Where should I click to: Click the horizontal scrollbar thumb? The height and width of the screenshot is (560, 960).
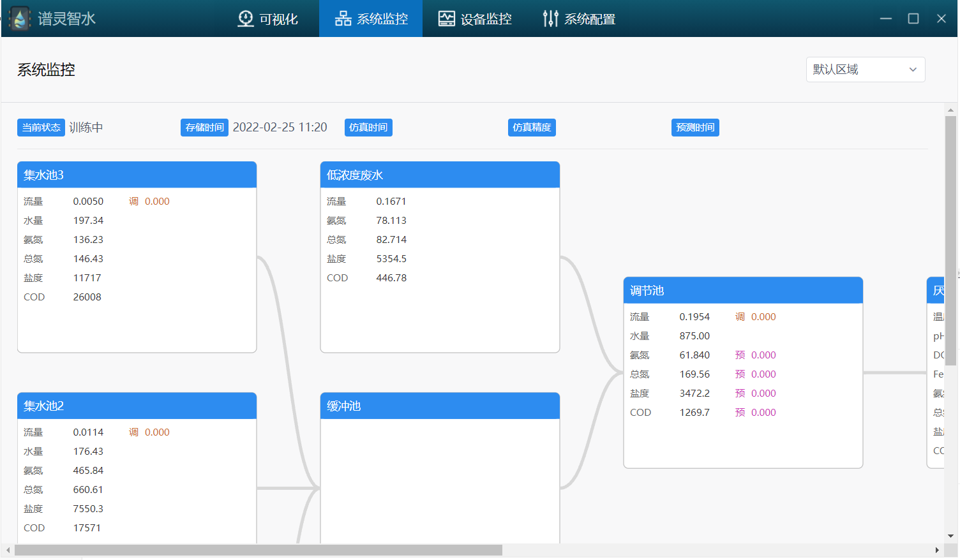tap(259, 550)
